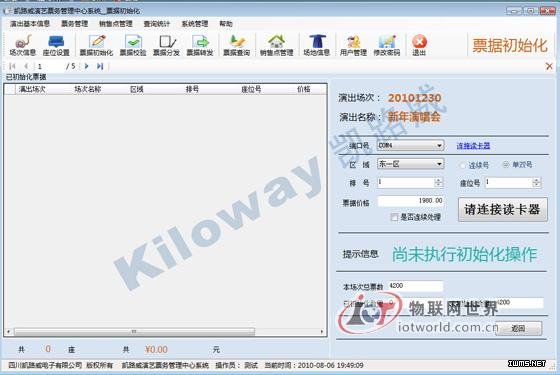This screenshot has width=560, height=375.
Task: Go to previous record in navigator
Action: pos(26,66)
